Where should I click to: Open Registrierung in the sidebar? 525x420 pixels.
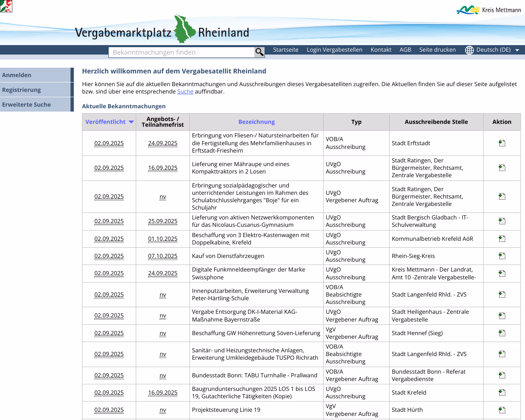click(37, 90)
